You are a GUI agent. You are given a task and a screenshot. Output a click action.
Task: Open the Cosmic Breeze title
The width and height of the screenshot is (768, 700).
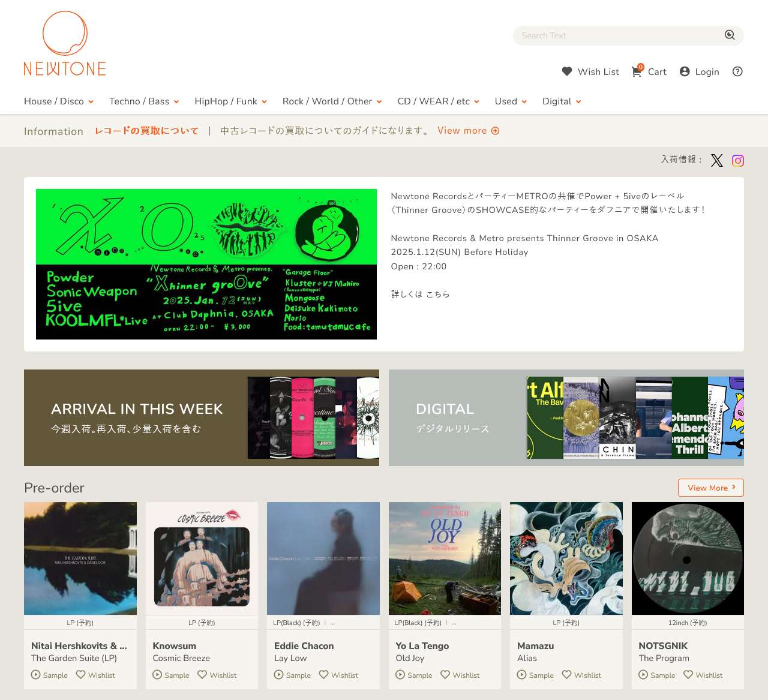(181, 658)
